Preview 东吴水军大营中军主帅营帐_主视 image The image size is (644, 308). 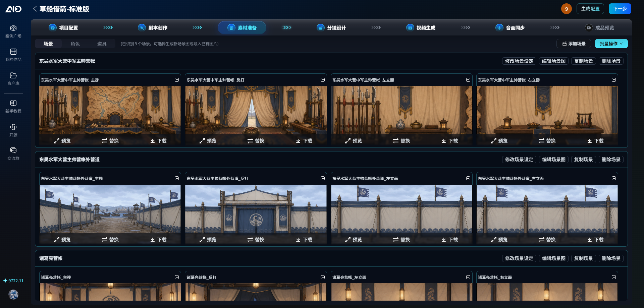click(x=62, y=141)
